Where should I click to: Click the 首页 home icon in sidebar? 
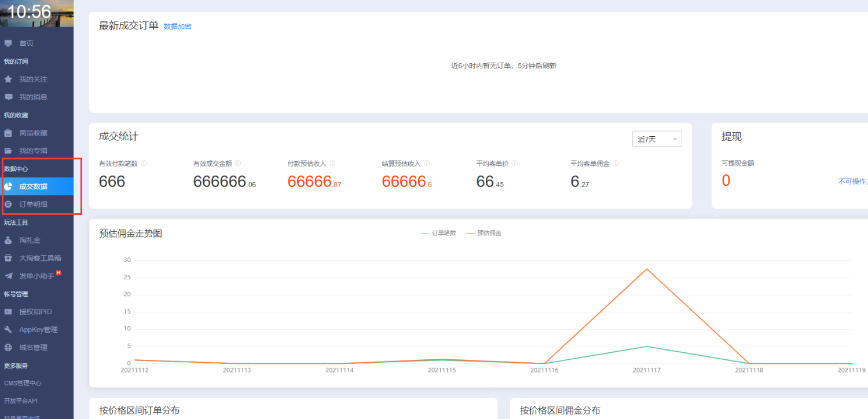point(8,43)
